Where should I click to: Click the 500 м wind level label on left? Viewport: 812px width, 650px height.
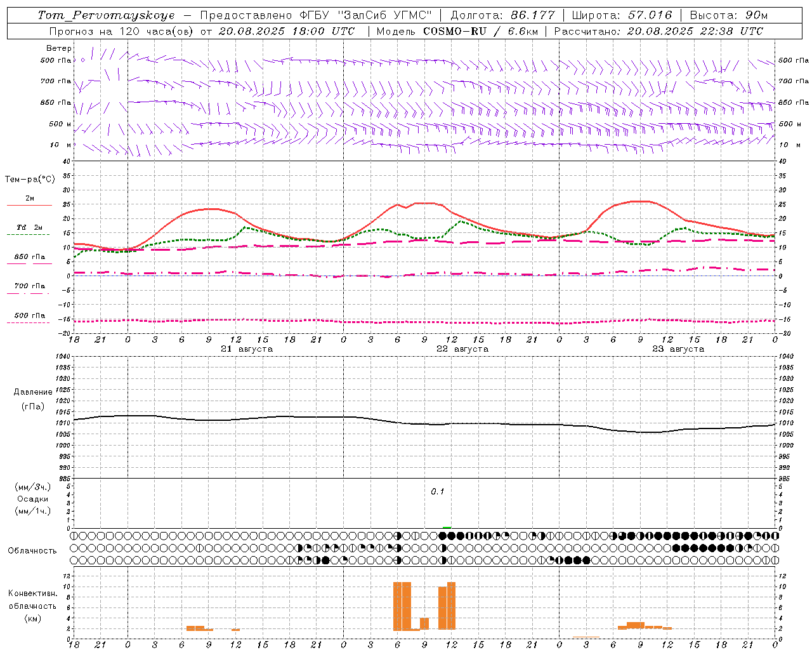coord(60,124)
